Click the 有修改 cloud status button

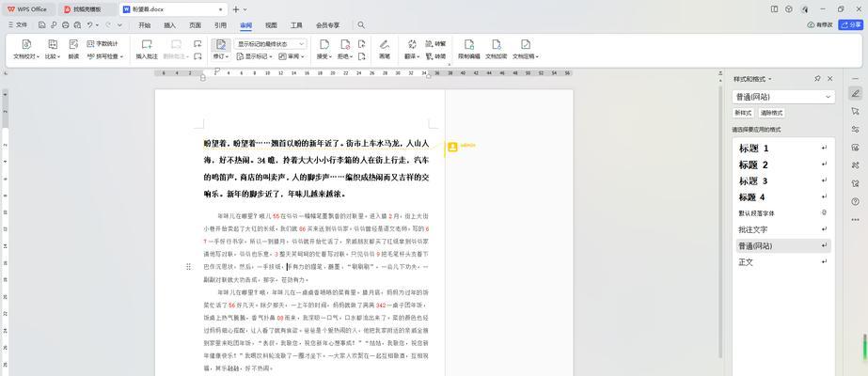[x=820, y=24]
